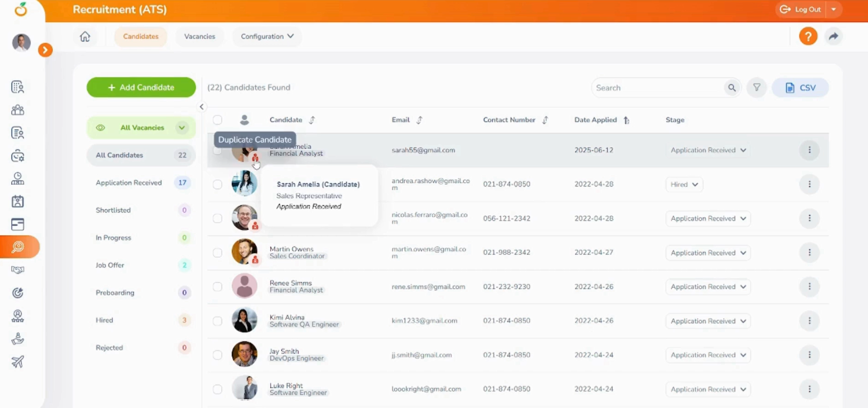Check the box for Renee Simms
Viewport: 868px width, 408px height.
click(217, 287)
